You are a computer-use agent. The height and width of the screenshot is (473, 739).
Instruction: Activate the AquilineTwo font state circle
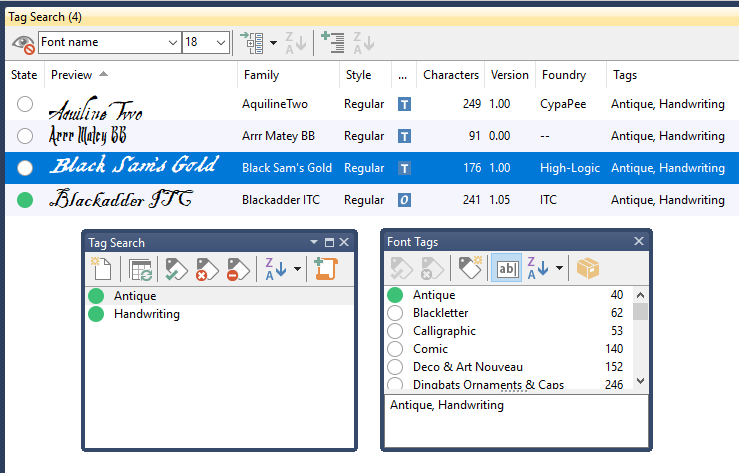(x=25, y=104)
